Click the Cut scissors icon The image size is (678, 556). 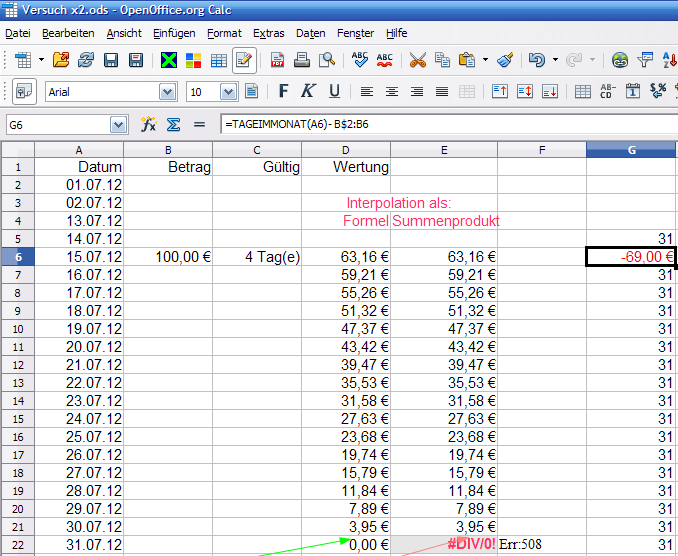click(418, 60)
